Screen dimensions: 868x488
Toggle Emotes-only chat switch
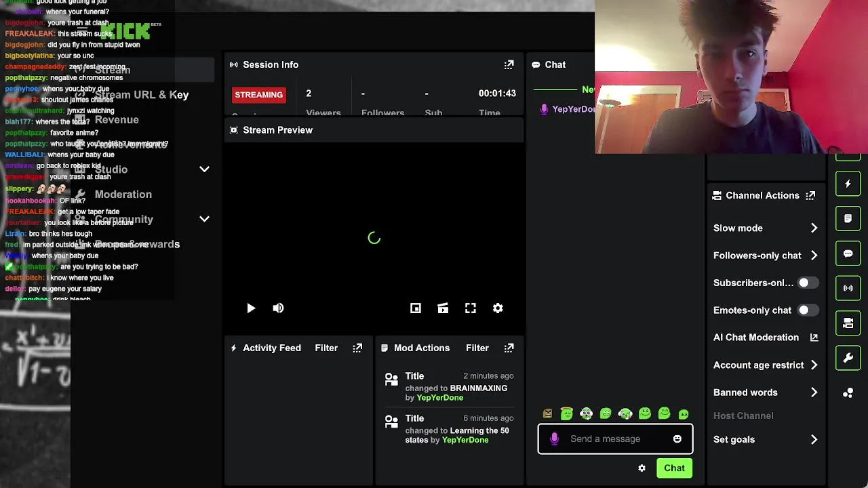pyautogui.click(x=808, y=310)
